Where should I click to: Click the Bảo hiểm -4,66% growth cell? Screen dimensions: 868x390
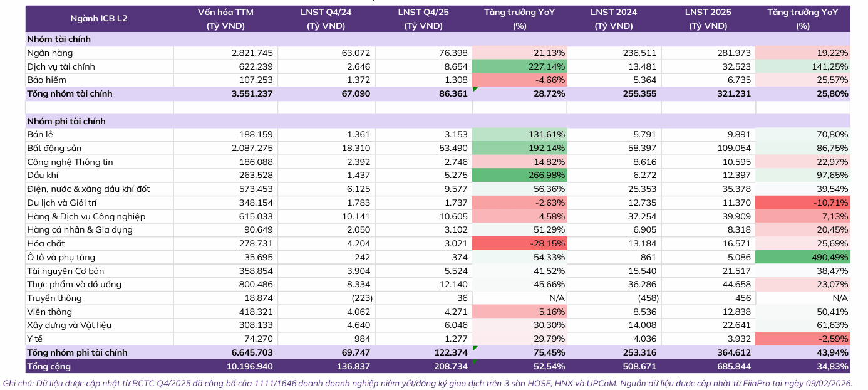click(520, 80)
